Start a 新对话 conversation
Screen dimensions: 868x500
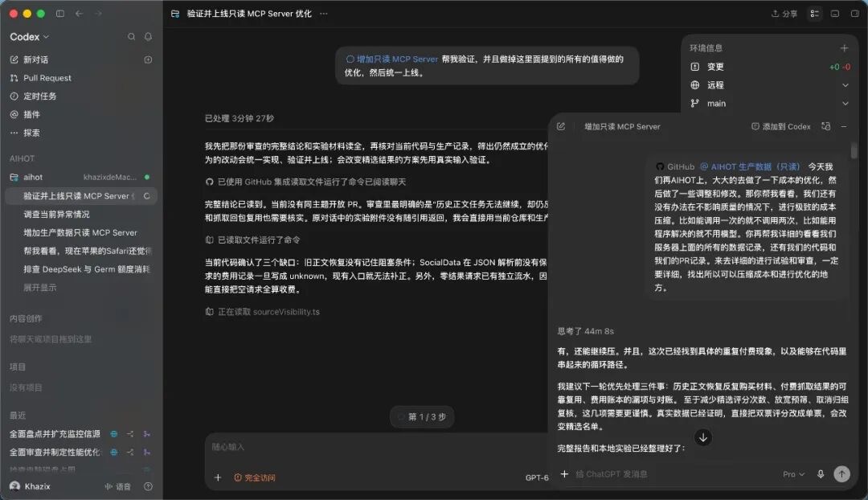click(x=35, y=59)
